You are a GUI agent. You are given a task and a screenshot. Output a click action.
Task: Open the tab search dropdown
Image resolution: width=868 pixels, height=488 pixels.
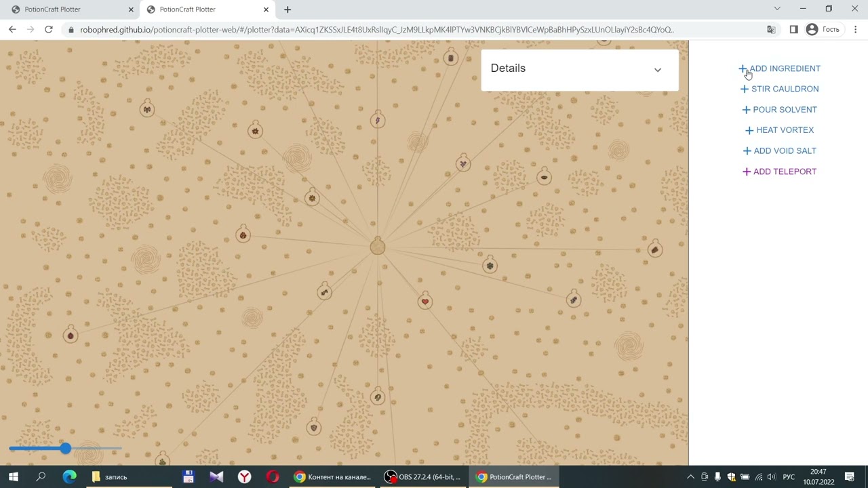(777, 9)
